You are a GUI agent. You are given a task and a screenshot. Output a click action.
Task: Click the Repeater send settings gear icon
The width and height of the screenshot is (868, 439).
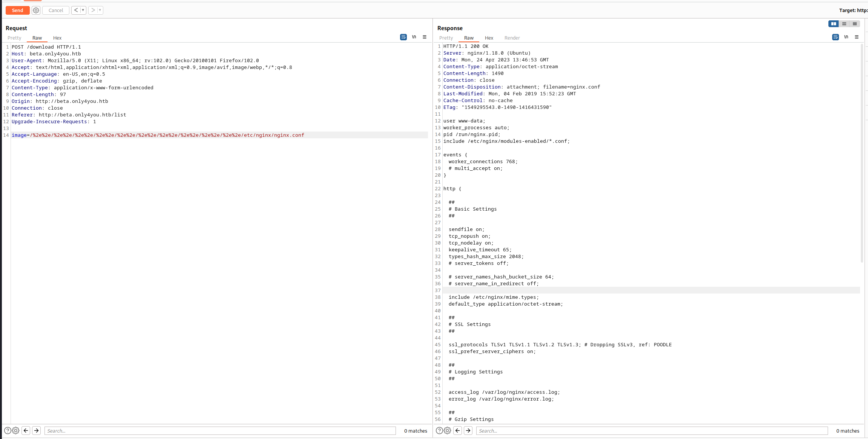36,11
